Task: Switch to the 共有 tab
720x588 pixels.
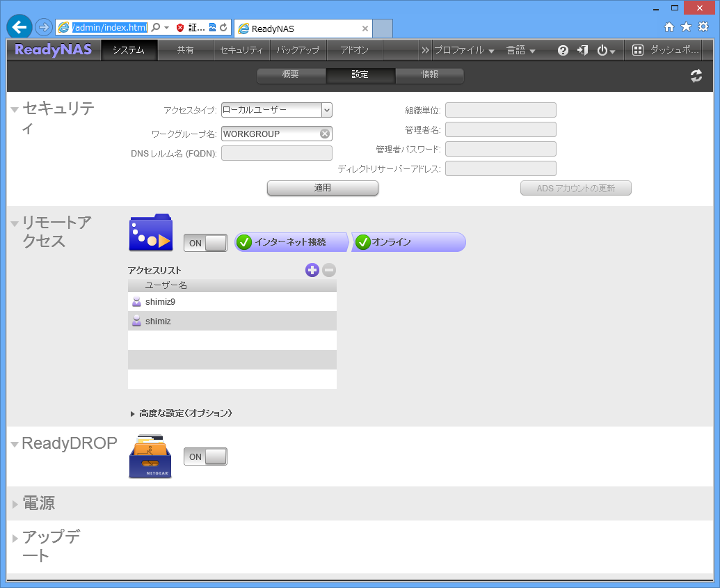Action: [x=185, y=50]
